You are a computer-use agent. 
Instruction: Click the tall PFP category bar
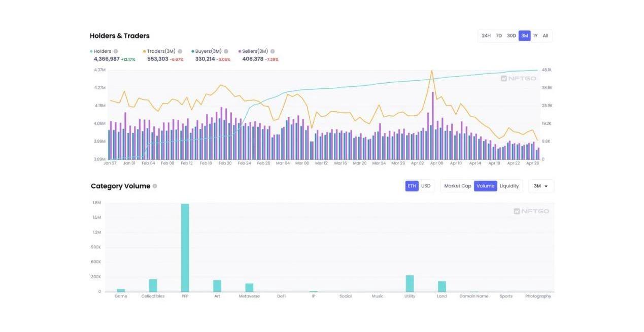point(185,248)
